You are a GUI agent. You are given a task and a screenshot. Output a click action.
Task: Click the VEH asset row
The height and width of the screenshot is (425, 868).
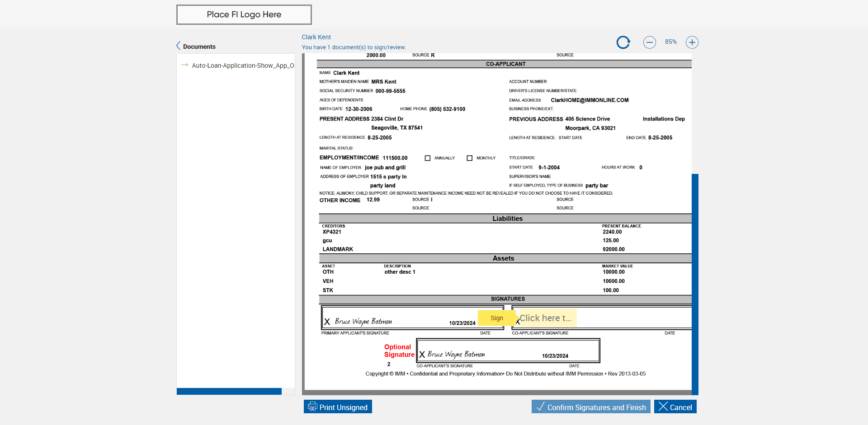(328, 281)
